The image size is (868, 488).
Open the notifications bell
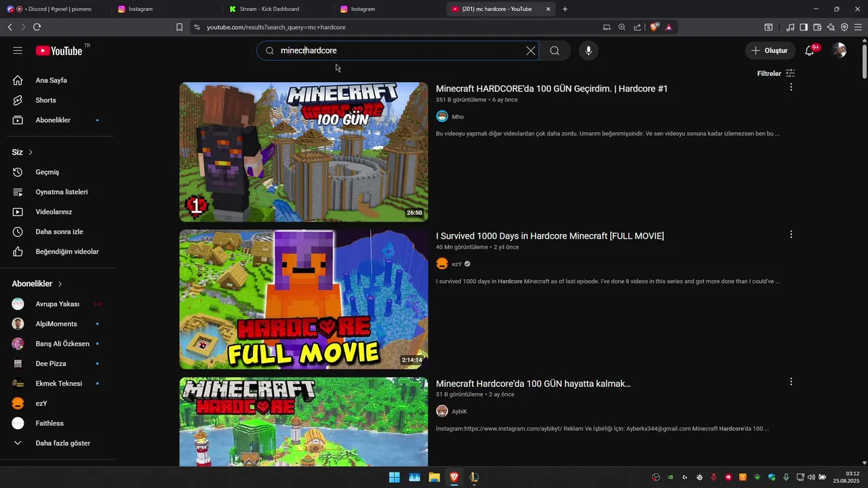809,51
